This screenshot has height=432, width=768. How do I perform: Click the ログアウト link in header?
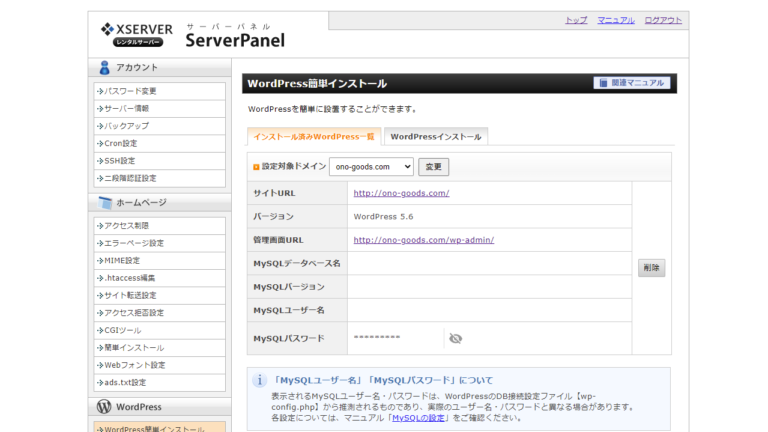pos(663,20)
